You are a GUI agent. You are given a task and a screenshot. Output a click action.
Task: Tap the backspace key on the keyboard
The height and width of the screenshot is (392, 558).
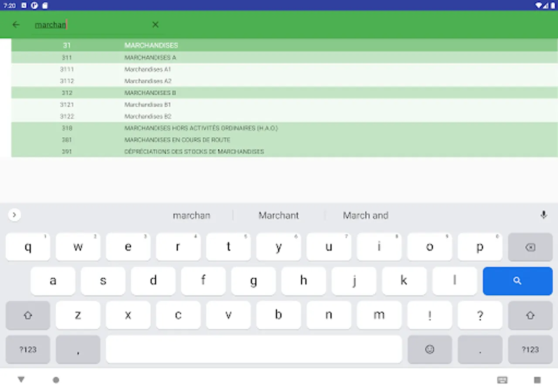click(530, 247)
